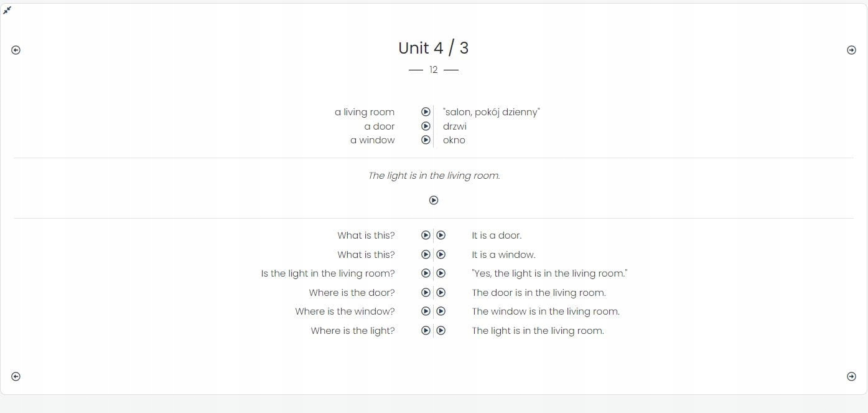Play question audio "Where is the door?"
The height and width of the screenshot is (413, 868).
[x=426, y=293]
